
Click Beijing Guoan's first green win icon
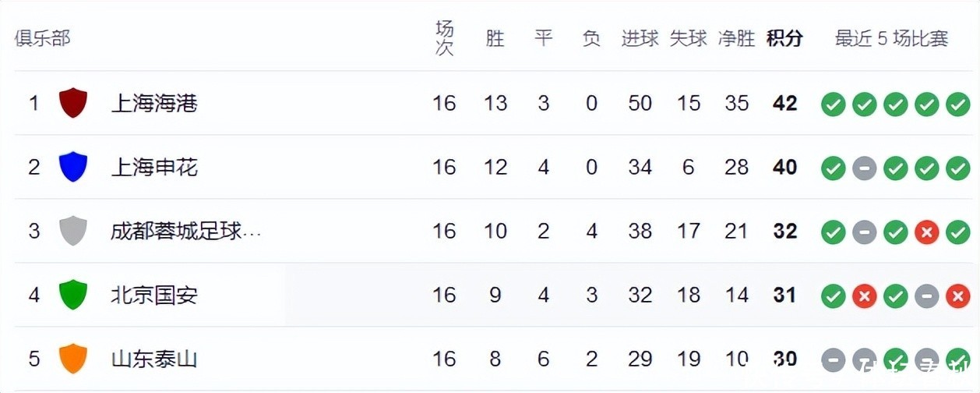coord(833,296)
